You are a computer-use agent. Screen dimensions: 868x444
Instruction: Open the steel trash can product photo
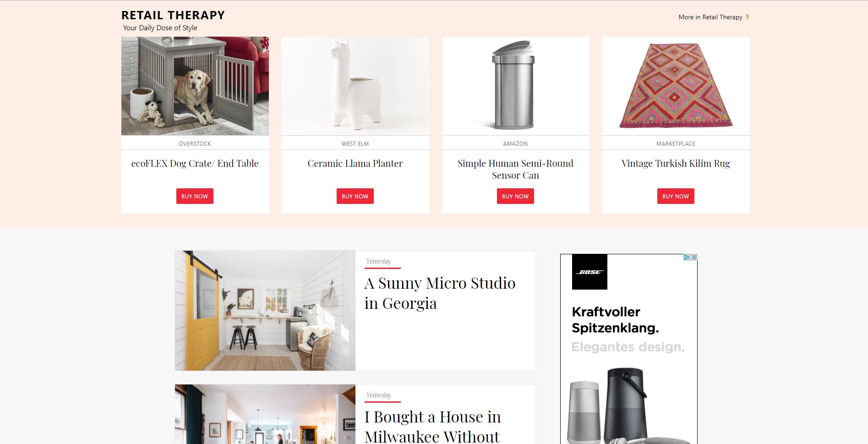click(516, 86)
